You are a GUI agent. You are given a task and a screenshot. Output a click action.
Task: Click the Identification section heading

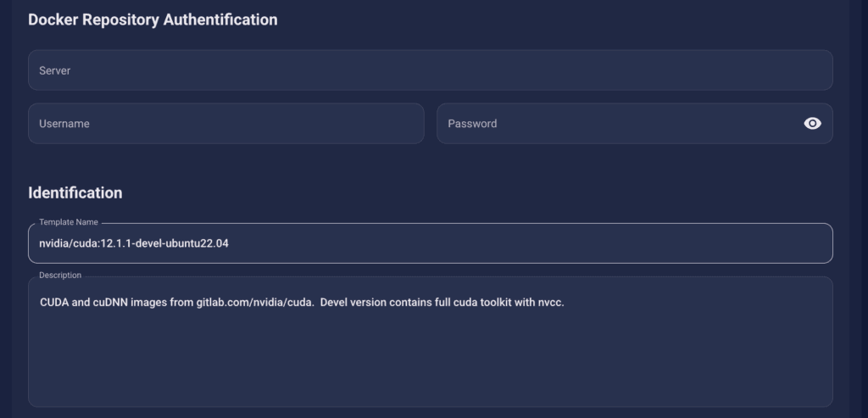[x=75, y=192]
